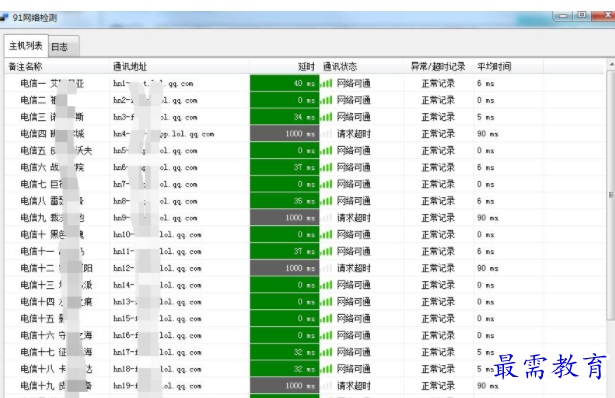Click the 90 ms average time in the 电信四 row

coord(488,134)
